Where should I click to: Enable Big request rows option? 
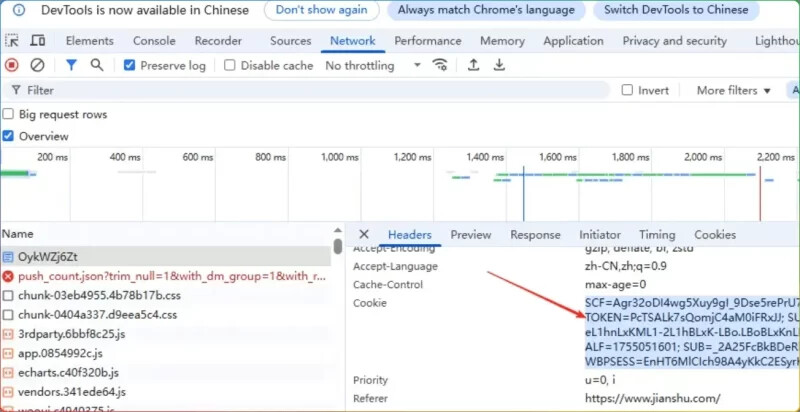pos(9,114)
